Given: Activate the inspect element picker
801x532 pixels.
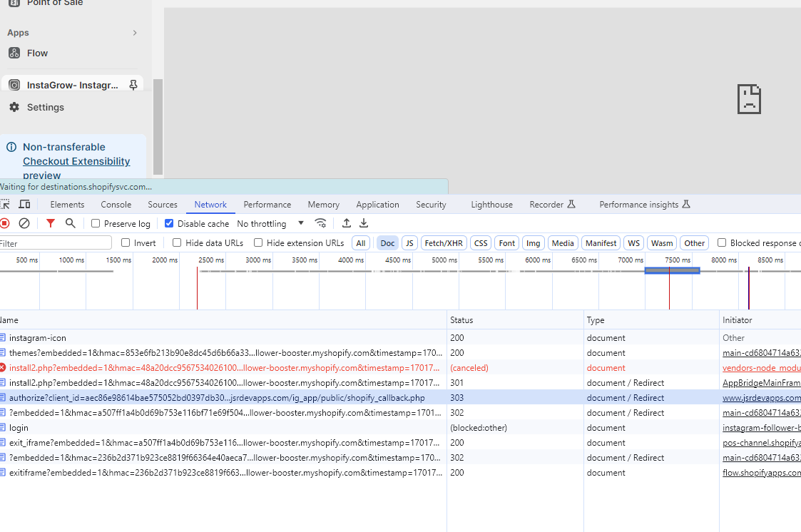Looking at the screenshot, I should tap(5, 204).
